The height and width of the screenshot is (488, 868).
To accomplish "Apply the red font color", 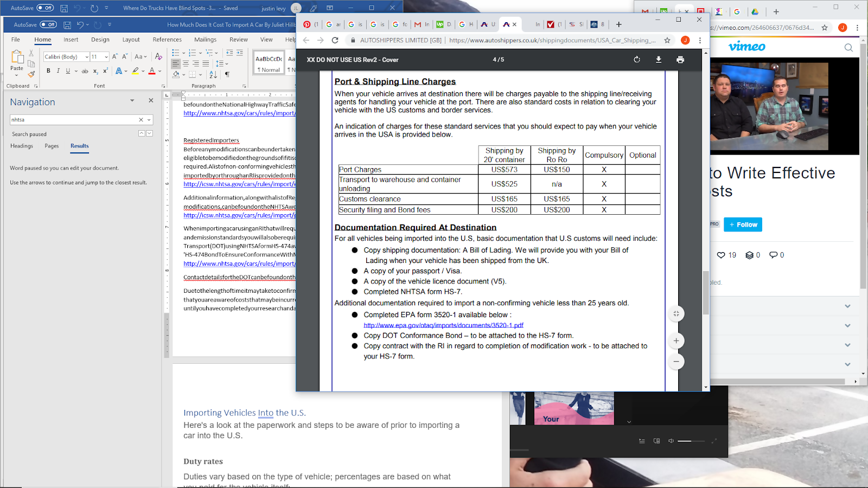I will pyautogui.click(x=152, y=71).
